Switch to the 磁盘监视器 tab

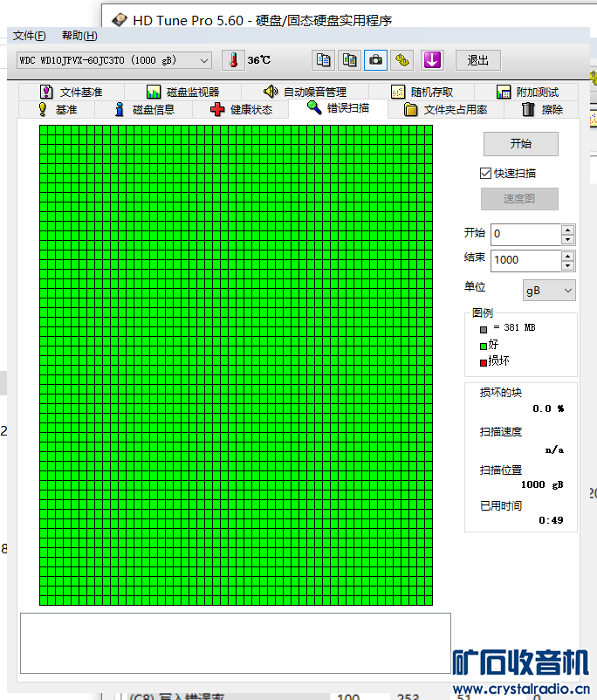click(x=183, y=92)
